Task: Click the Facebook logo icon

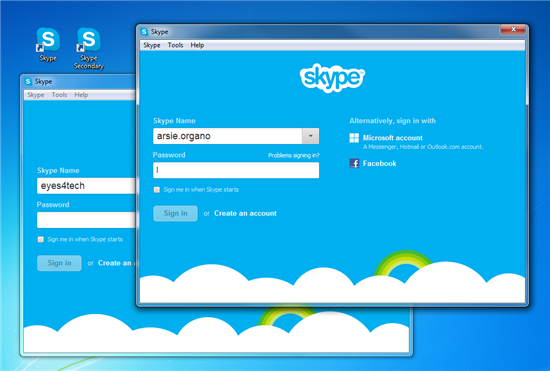Action: pos(354,163)
